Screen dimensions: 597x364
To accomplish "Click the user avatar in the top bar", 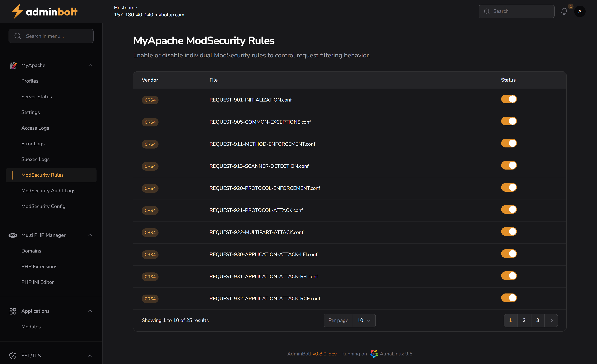I will coord(580,11).
